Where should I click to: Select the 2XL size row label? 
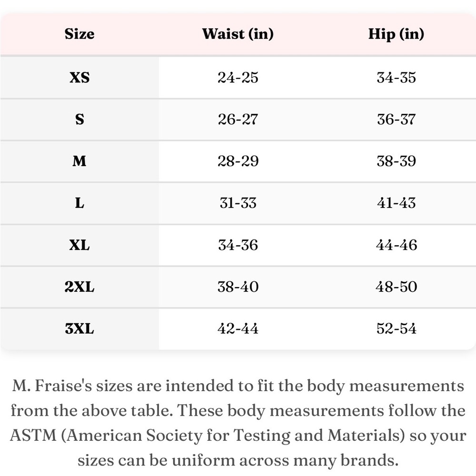79,287
